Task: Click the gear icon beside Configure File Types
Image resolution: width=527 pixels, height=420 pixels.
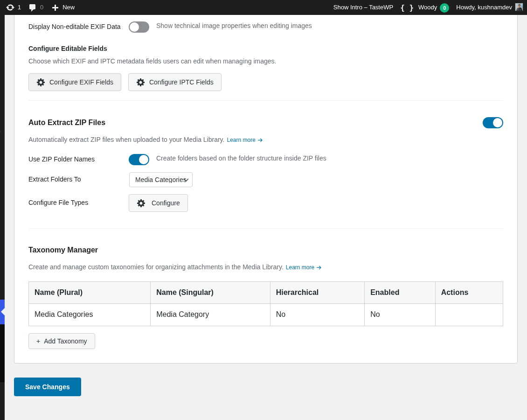Action: pos(141,203)
